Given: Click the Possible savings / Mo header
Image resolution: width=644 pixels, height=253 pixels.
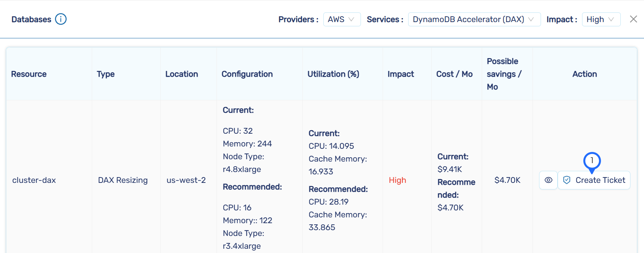Looking at the screenshot, I should (504, 74).
